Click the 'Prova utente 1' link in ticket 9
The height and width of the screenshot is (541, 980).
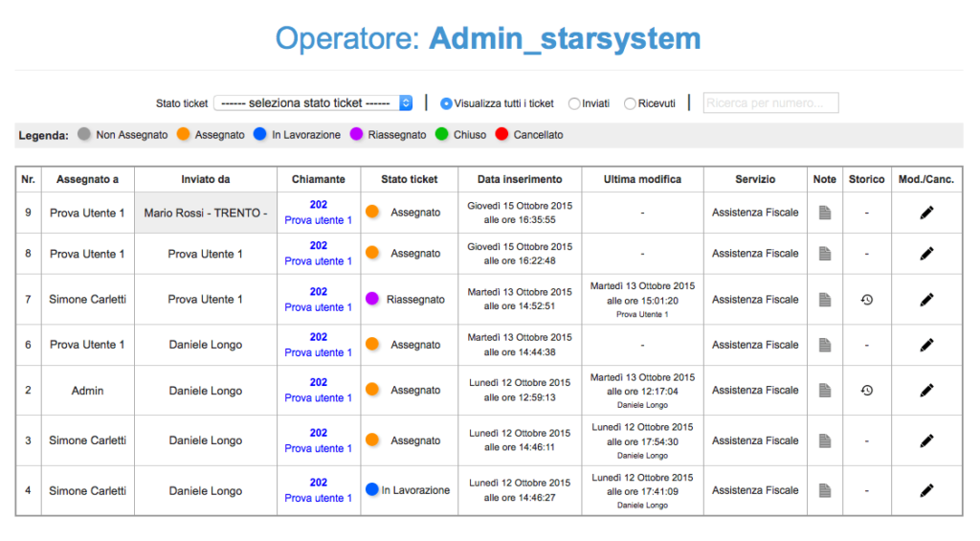point(319,220)
